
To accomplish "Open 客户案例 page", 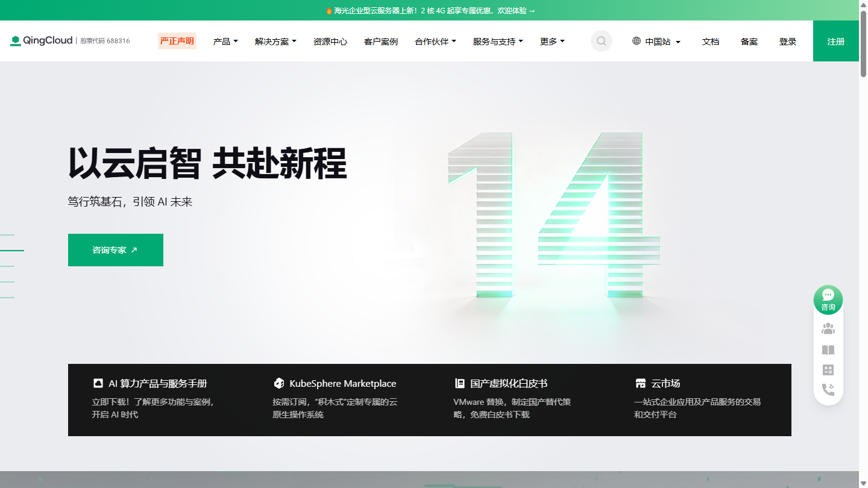I will (x=381, y=42).
